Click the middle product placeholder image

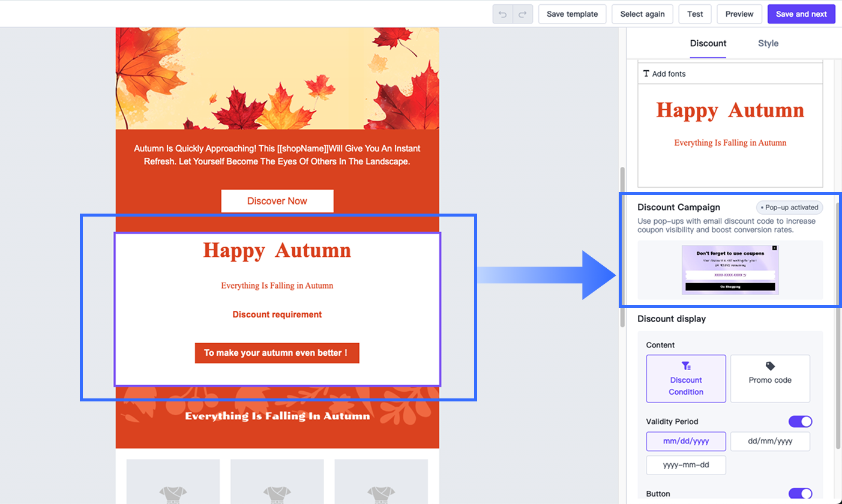click(x=277, y=482)
